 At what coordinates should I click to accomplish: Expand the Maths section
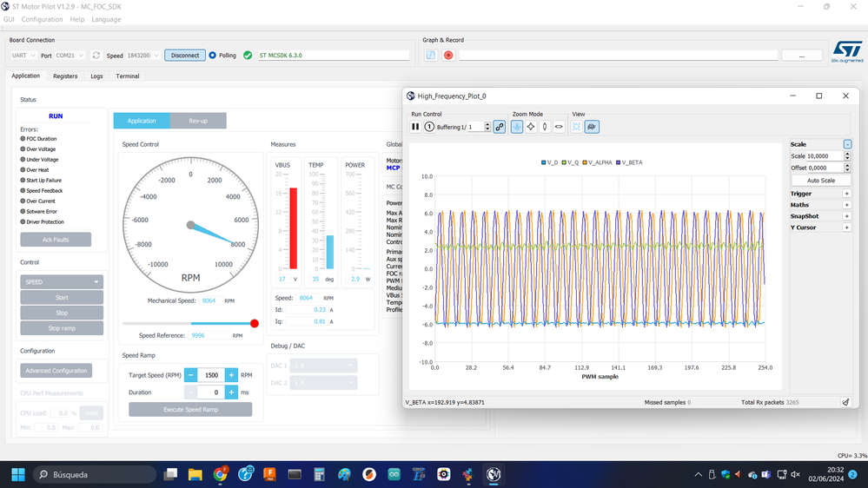point(846,205)
